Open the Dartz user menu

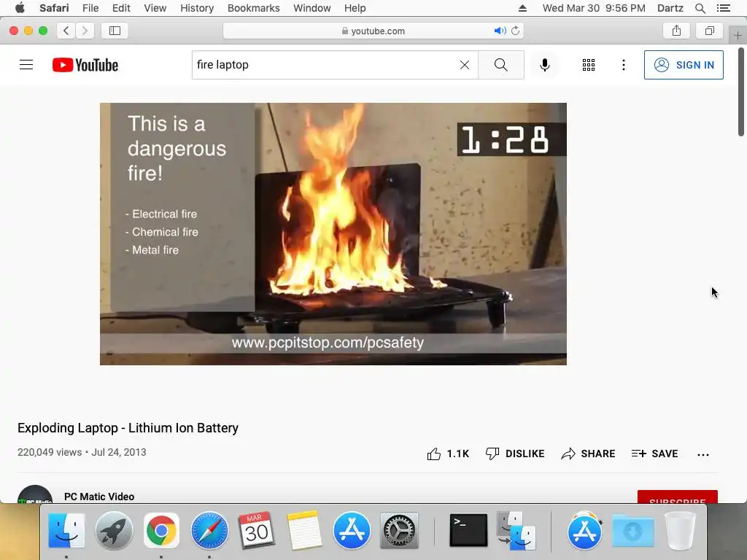[670, 8]
